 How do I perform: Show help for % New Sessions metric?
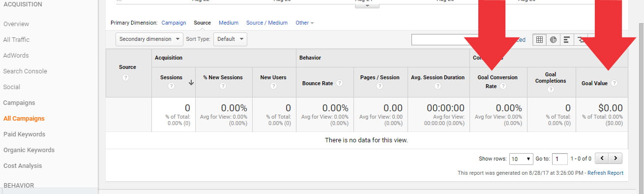coord(223,86)
